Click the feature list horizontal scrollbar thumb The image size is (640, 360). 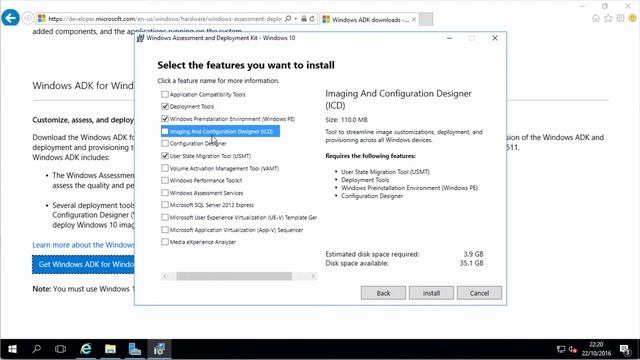[x=234, y=276]
